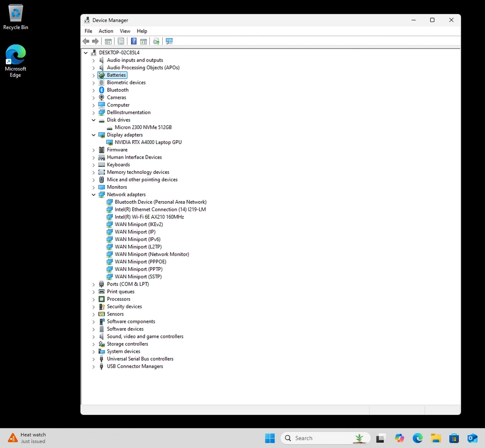Select USB Connector Managers label
This screenshot has height=448, width=485.
tap(135, 366)
